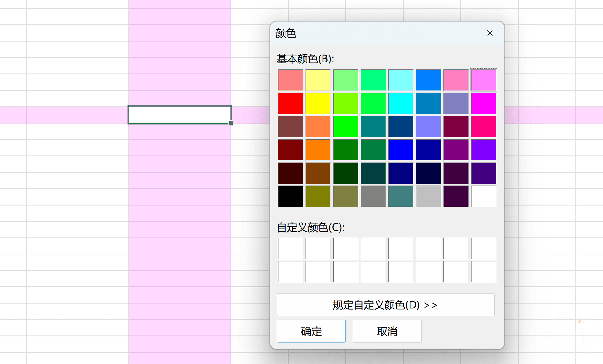Select the pure red basic color swatch

(290, 103)
